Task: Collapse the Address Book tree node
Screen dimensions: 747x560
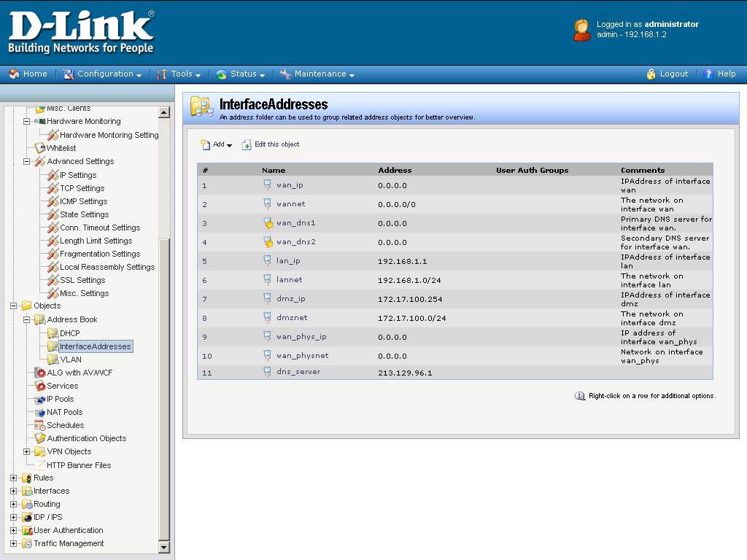Action: point(27,319)
